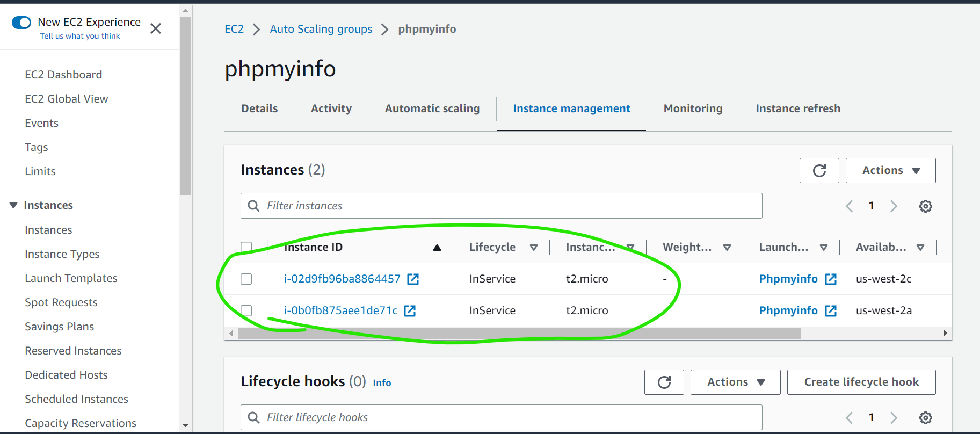
Task: Collapse the Instances sidebar section
Action: (13, 205)
